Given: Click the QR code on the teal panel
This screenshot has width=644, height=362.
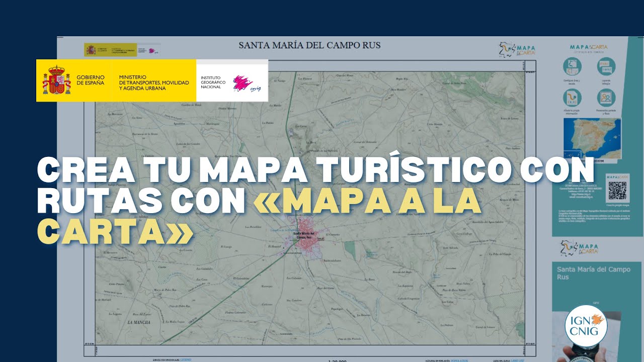Looking at the screenshot, I should coord(618,192).
